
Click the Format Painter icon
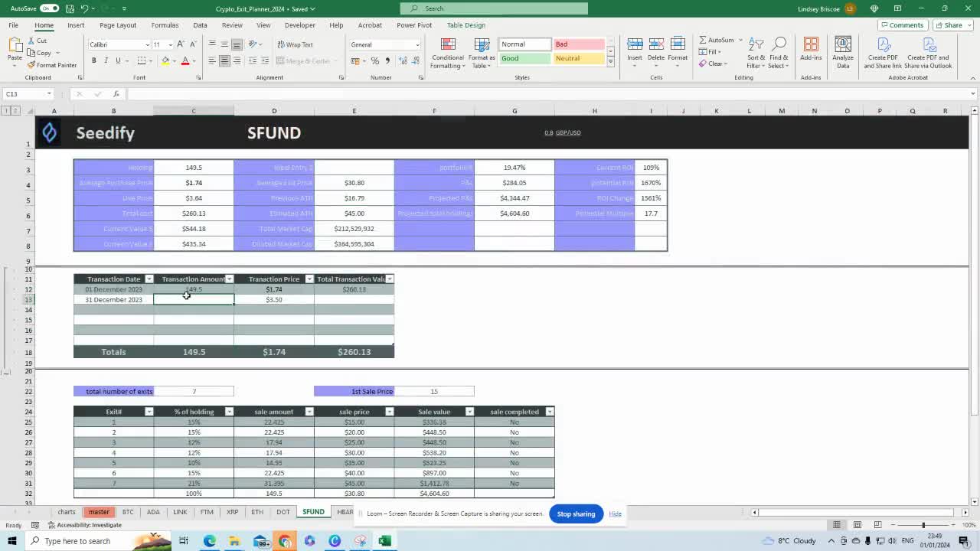[31, 64]
